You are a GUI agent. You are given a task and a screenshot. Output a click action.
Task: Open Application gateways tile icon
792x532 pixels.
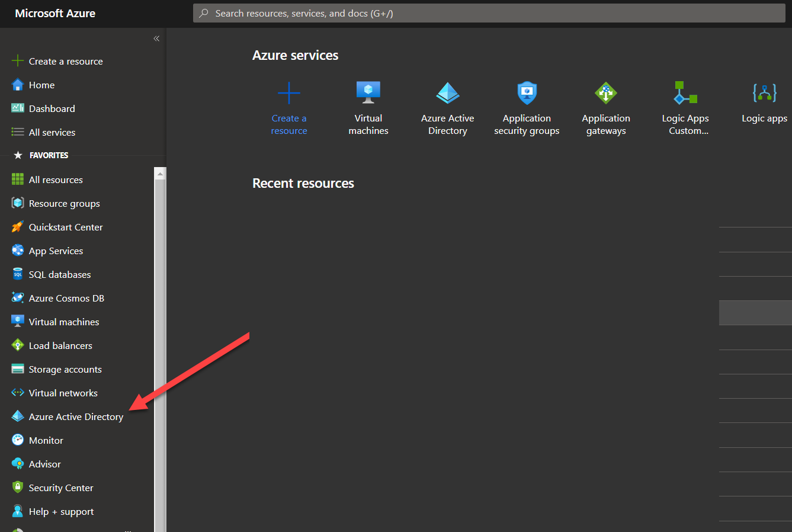click(606, 93)
